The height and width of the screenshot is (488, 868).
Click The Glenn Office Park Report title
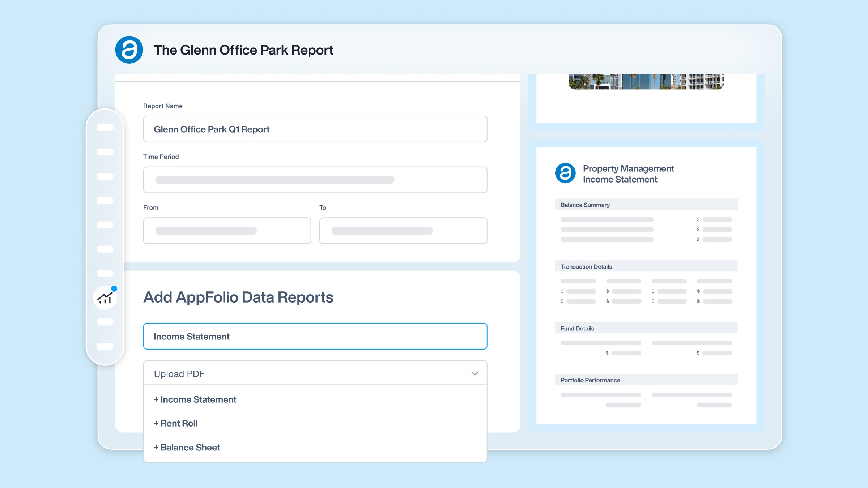pos(243,50)
